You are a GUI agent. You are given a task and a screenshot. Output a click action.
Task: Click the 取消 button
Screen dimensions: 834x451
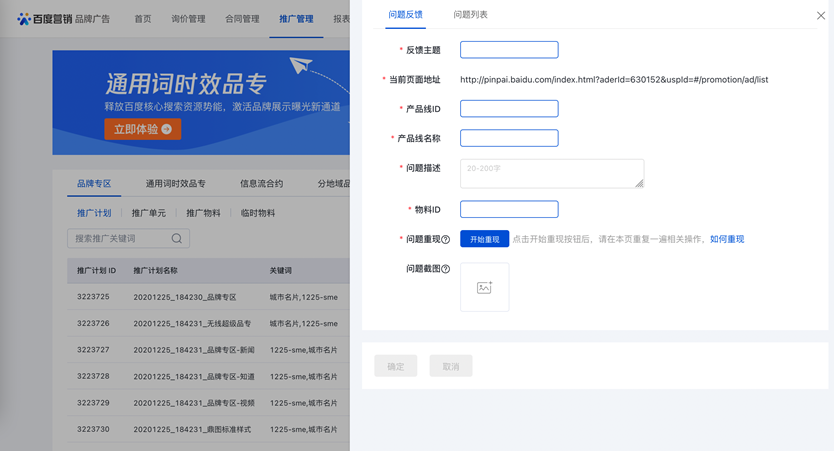tap(451, 366)
